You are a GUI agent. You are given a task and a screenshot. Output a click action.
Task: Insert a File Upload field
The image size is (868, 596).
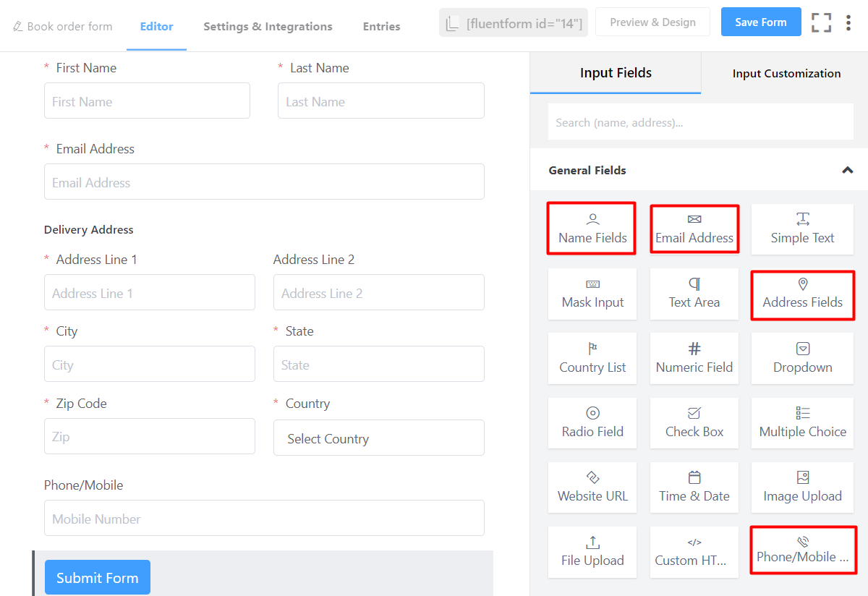(x=592, y=551)
